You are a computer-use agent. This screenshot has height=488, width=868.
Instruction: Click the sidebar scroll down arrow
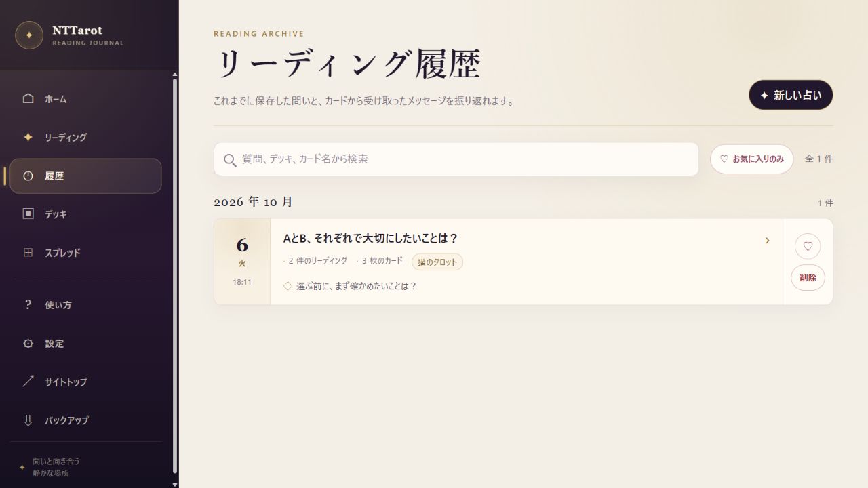(x=175, y=484)
